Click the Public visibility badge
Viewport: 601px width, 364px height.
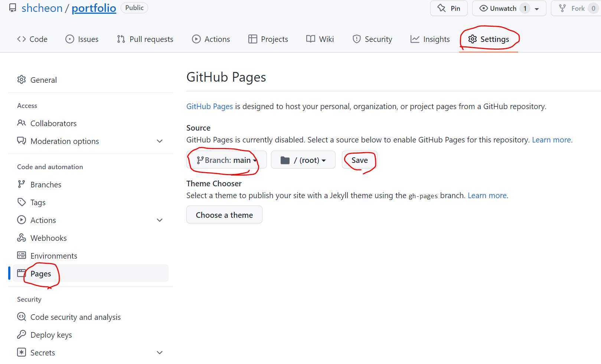pos(134,8)
